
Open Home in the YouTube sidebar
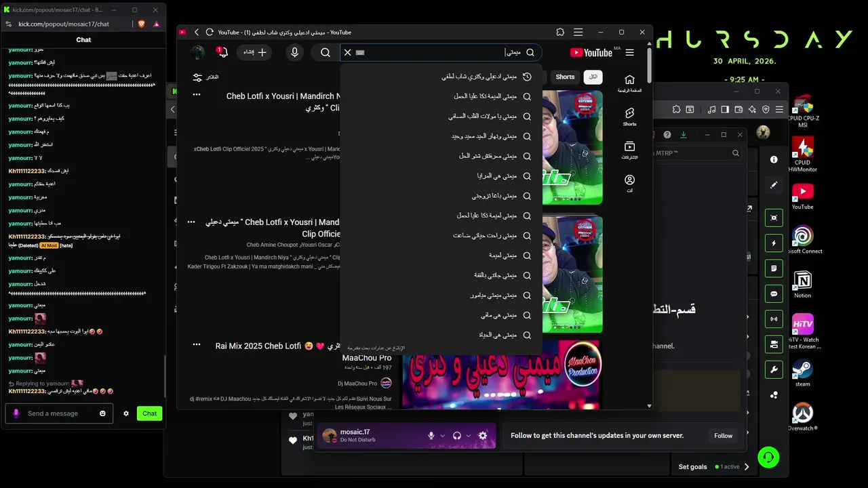(630, 83)
